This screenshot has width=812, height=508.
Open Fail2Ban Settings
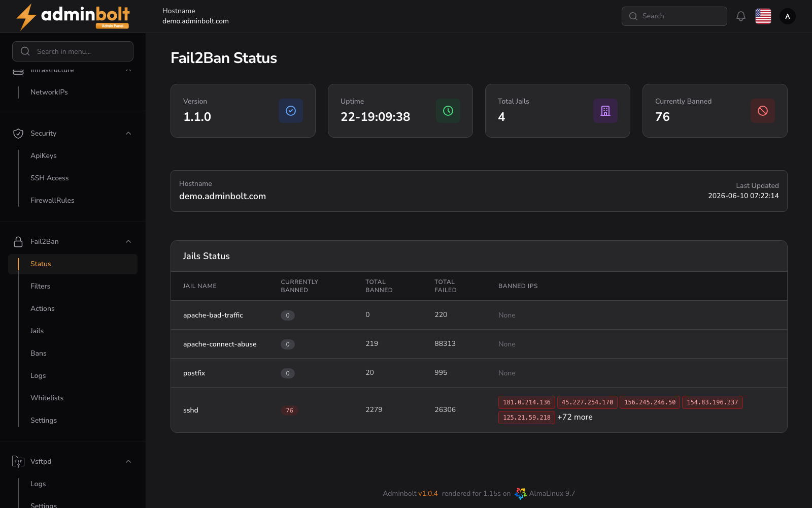[x=44, y=420]
